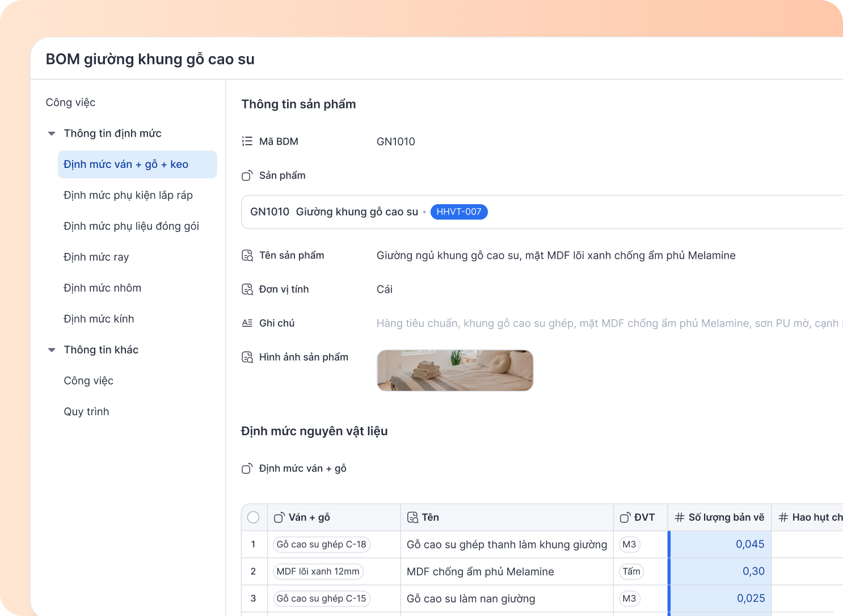Collapse the Thông tin khác group
Image resolution: width=843 pixels, height=616 pixels.
52,350
